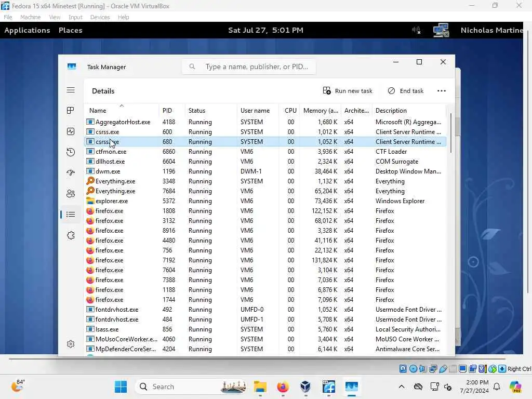
Task: Open the Users page icon in sidebar
Action: pyautogui.click(x=71, y=194)
